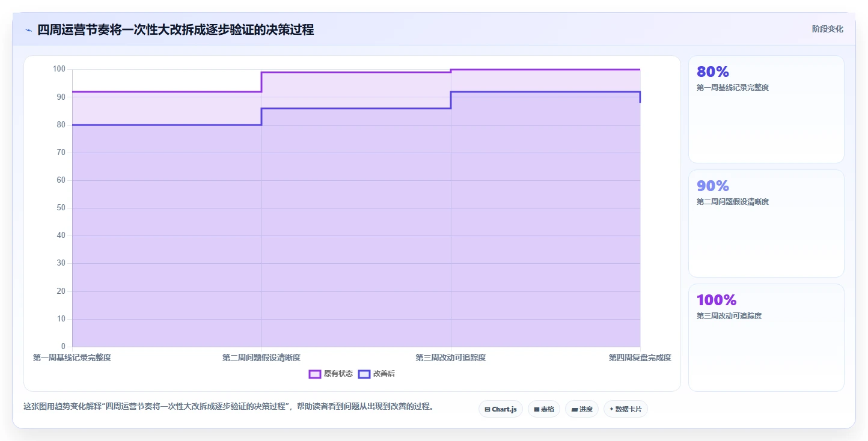Select the 进度 tag
This screenshot has height=441, width=868.
[582, 409]
